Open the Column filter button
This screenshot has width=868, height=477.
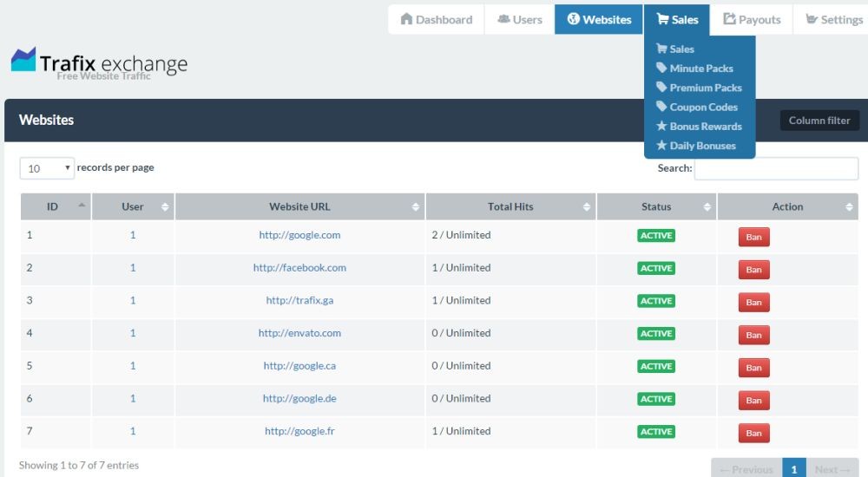click(819, 121)
